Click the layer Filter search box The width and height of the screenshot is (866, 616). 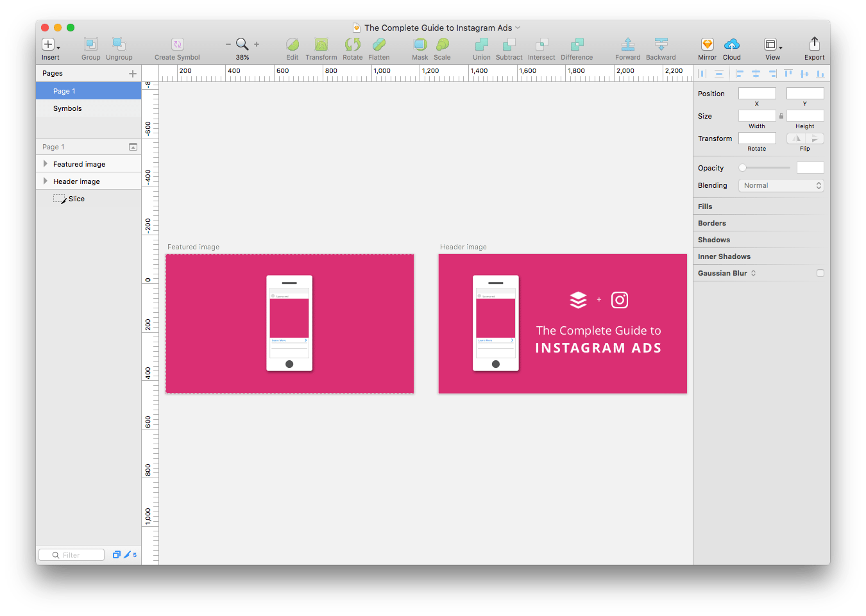click(x=71, y=555)
